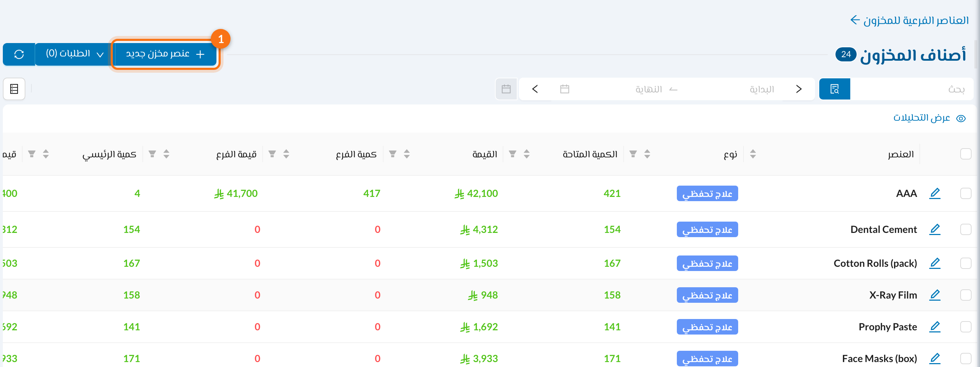Click العنصر column header
This screenshot has height=367, width=980.
pyautogui.click(x=900, y=154)
